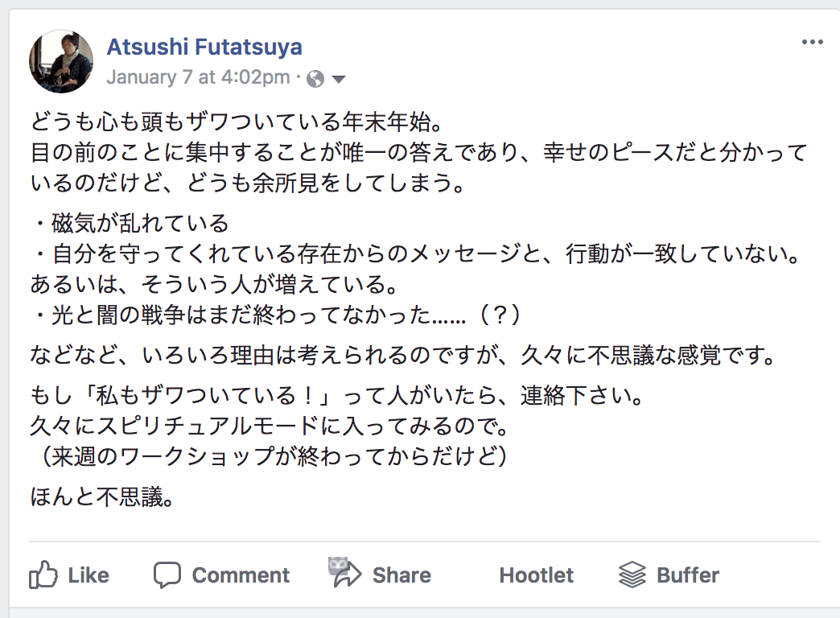Click the Comment speech bubble icon
The image size is (840, 618).
167,575
